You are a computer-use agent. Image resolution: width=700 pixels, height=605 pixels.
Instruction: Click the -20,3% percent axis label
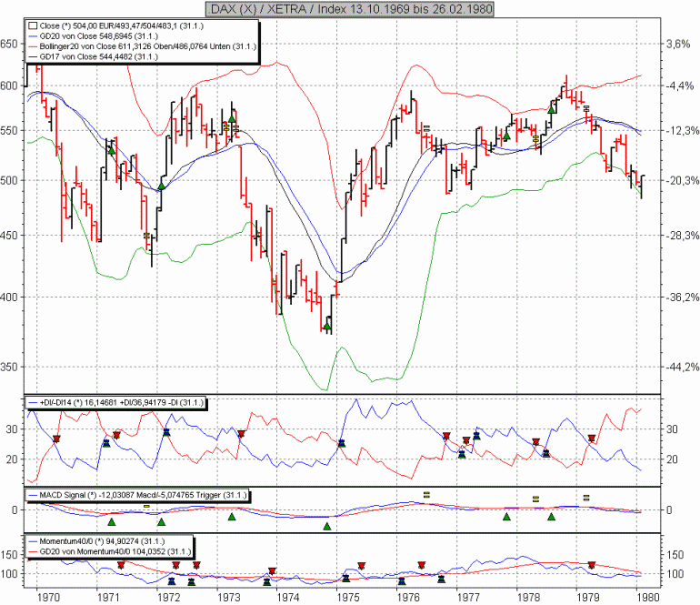682,180
